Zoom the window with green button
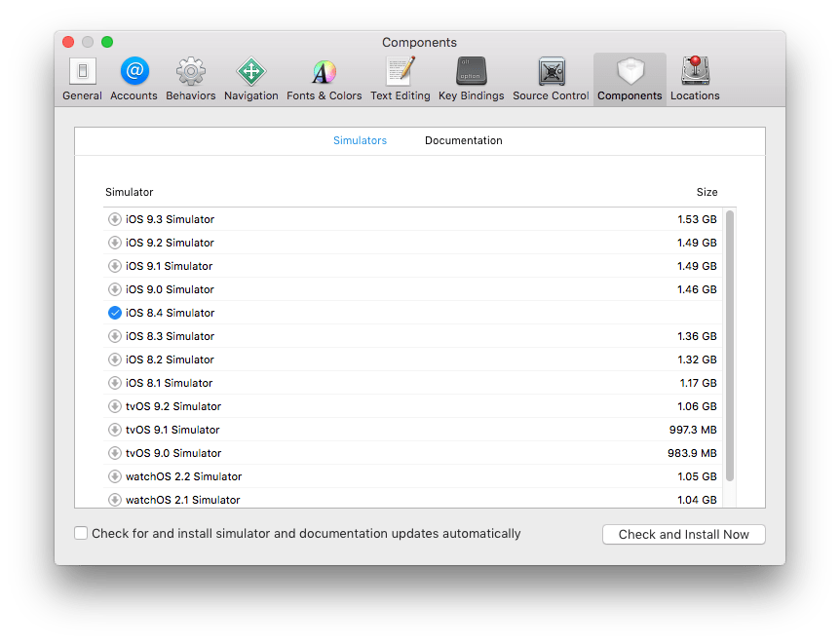This screenshot has height=643, width=840. tap(107, 42)
